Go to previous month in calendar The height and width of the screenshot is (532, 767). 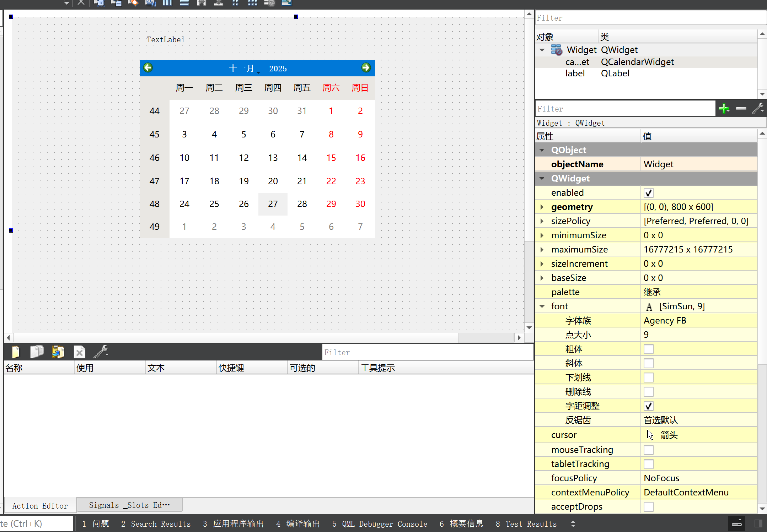(x=148, y=68)
